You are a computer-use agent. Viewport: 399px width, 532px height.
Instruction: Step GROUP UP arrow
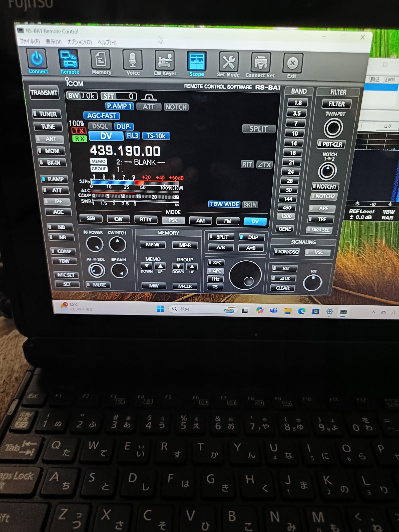pos(192,267)
